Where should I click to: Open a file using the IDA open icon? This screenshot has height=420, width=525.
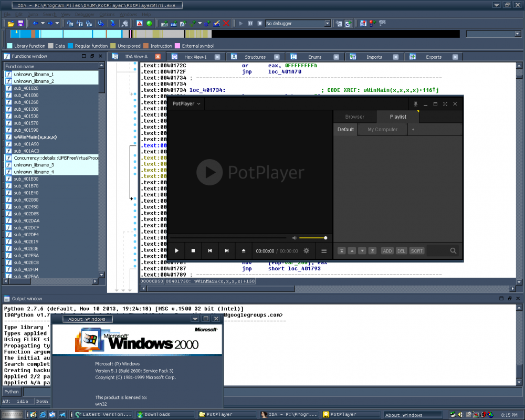pyautogui.click(x=10, y=24)
